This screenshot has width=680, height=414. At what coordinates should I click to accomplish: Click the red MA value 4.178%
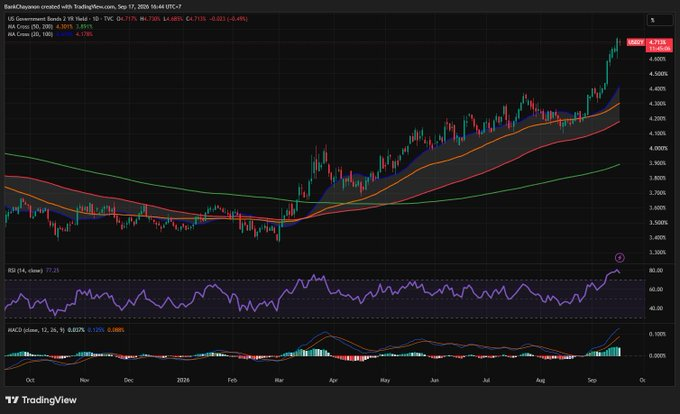[84, 34]
